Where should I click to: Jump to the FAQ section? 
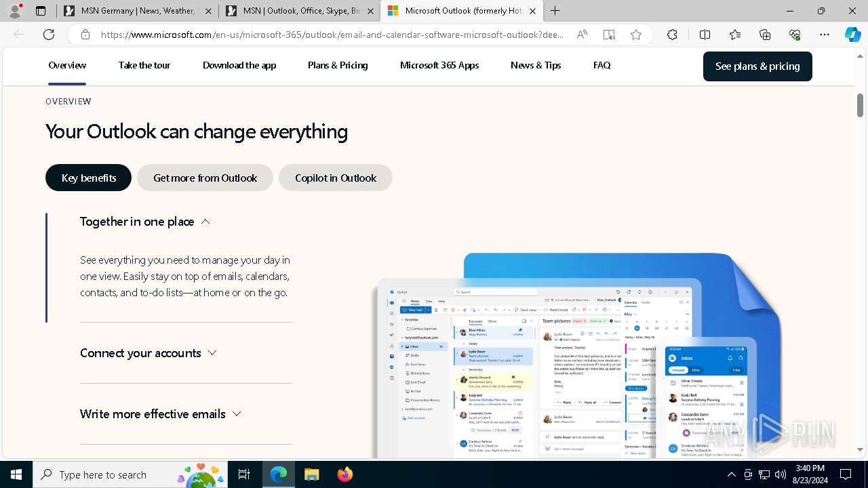(601, 65)
